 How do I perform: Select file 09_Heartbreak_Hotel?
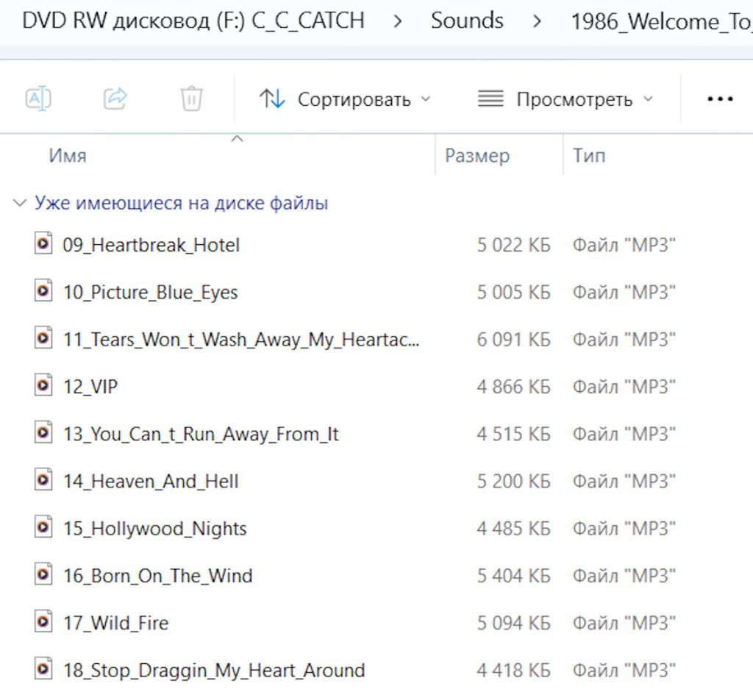coord(151,246)
